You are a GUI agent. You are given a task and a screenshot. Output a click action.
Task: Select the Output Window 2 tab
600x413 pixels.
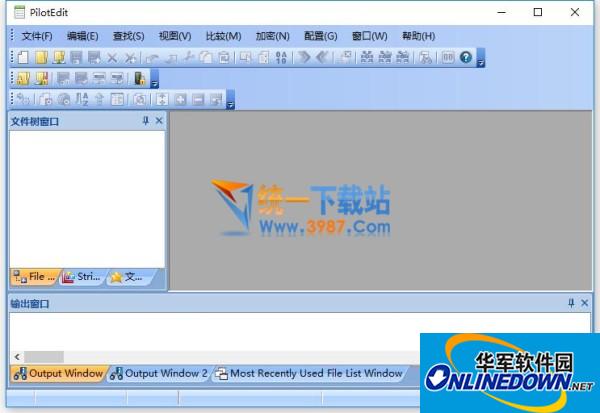pyautogui.click(x=159, y=373)
